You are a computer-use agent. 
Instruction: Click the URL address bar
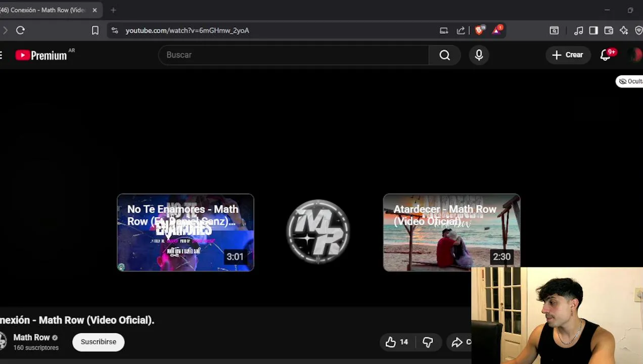[273, 30]
